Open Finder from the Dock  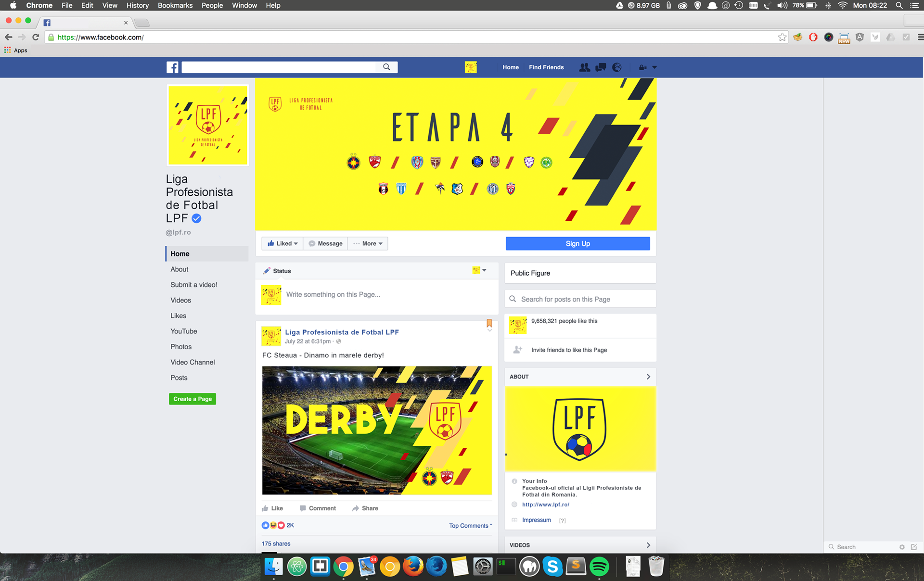tap(274, 567)
